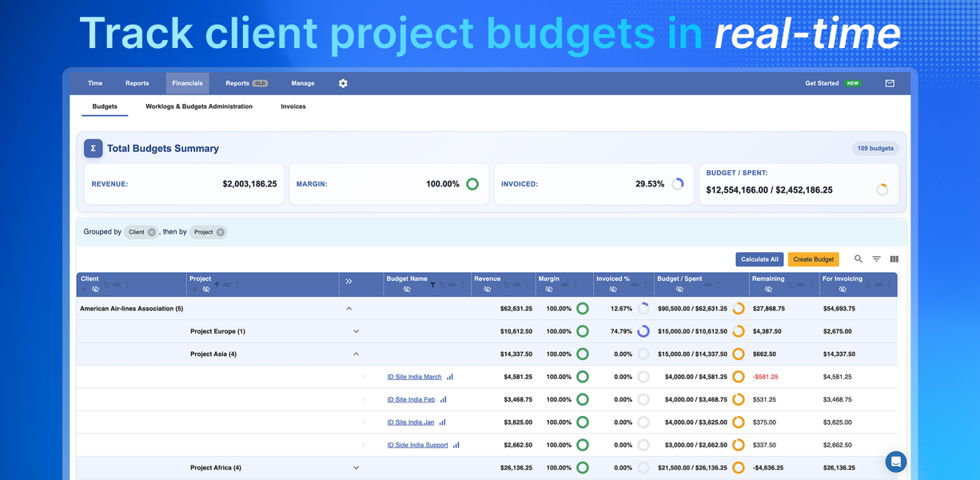Screen dimensions: 980x480
Task: Click the Budget Name column filter icon
Action: (432, 285)
